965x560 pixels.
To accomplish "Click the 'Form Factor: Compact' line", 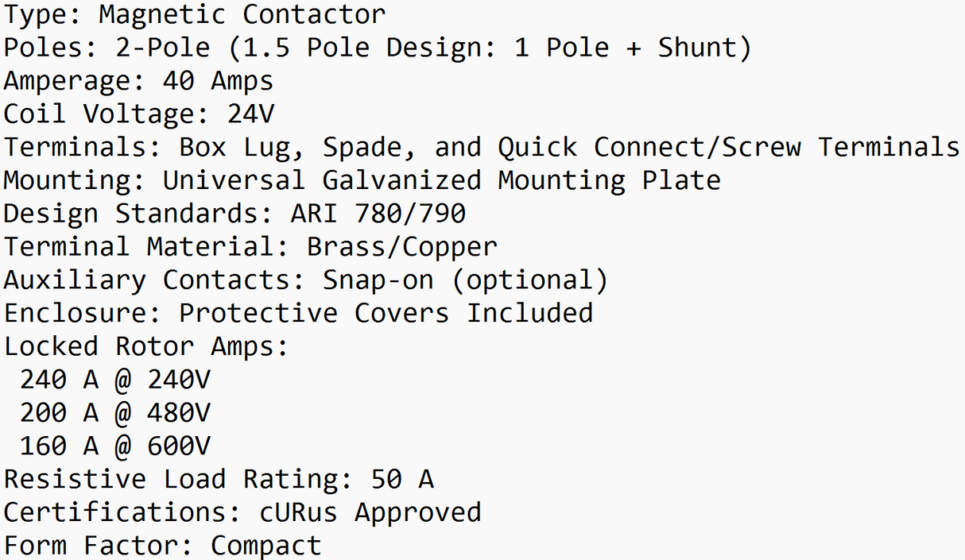I will point(162,546).
